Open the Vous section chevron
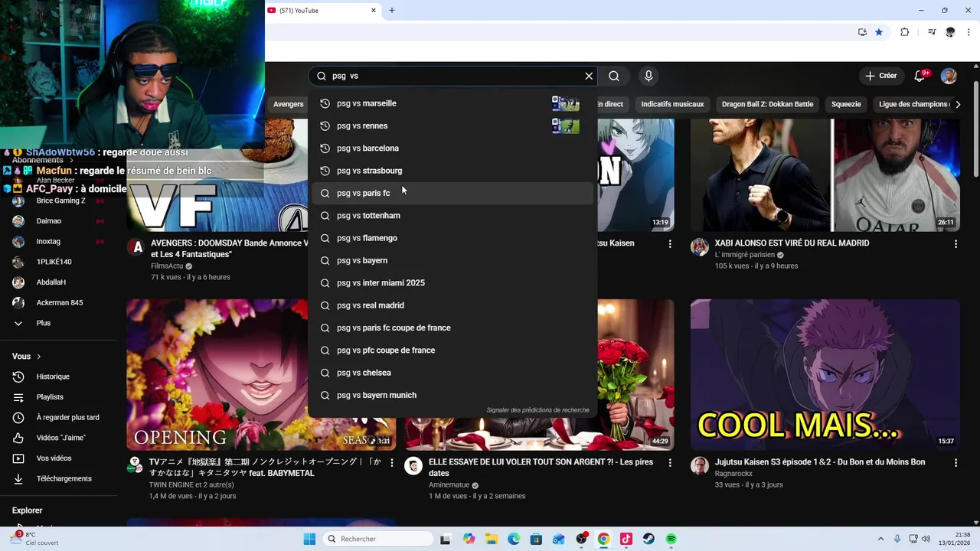This screenshot has width=980, height=551. [38, 357]
